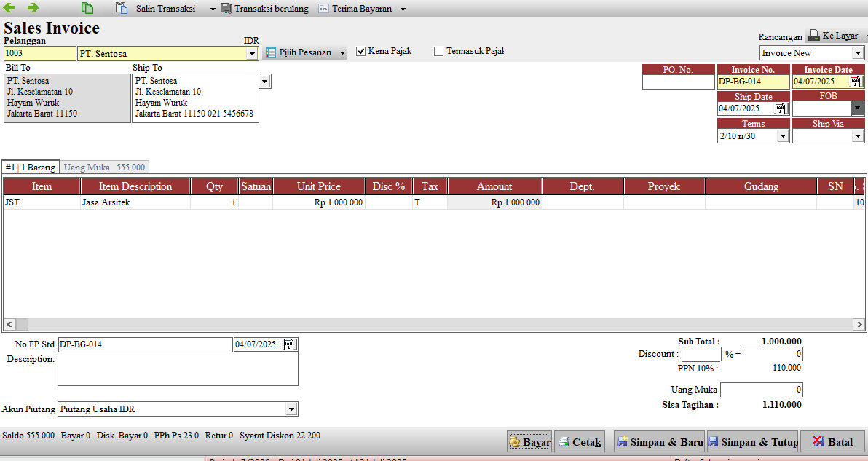Open the No FP Std date calendar icon
868x461 pixels.
[x=288, y=344]
